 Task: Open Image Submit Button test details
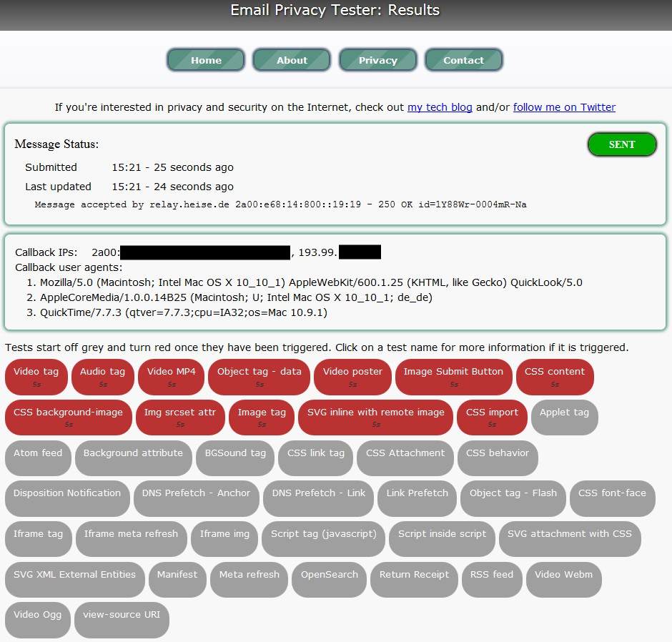pyautogui.click(x=453, y=377)
